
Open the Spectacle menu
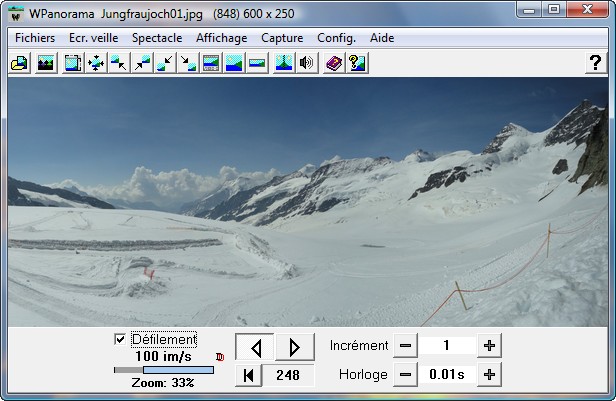pos(157,38)
